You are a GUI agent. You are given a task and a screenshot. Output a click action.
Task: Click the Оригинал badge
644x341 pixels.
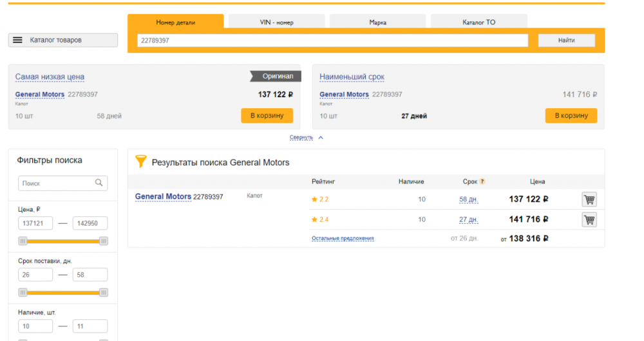point(276,76)
